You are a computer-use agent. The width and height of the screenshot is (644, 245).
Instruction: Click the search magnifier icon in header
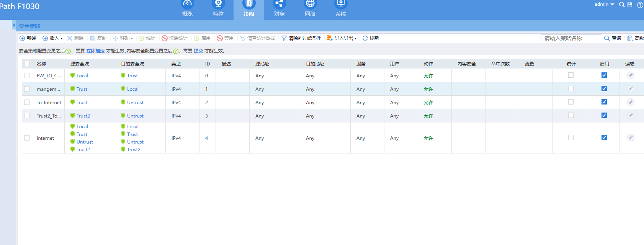(x=622, y=5)
